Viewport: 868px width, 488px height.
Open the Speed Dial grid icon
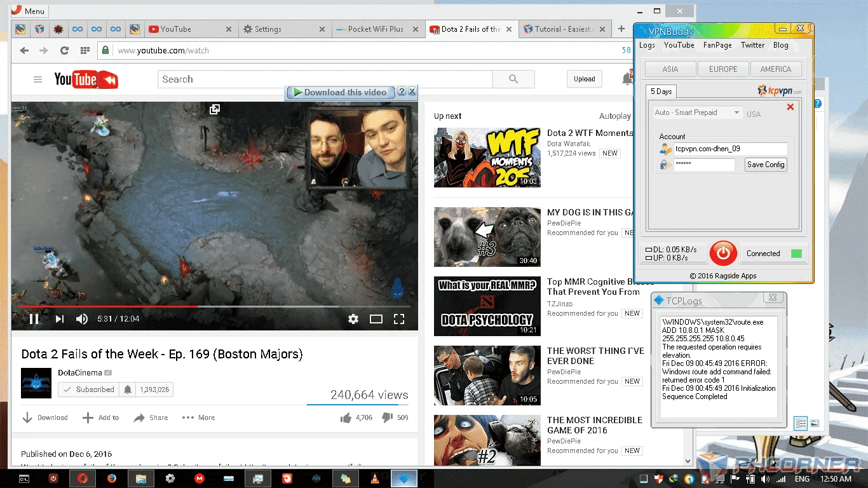click(x=85, y=51)
